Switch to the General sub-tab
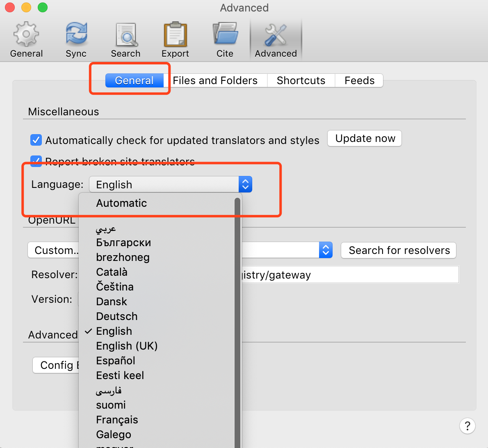Image resolution: width=488 pixels, height=448 pixels. [135, 81]
